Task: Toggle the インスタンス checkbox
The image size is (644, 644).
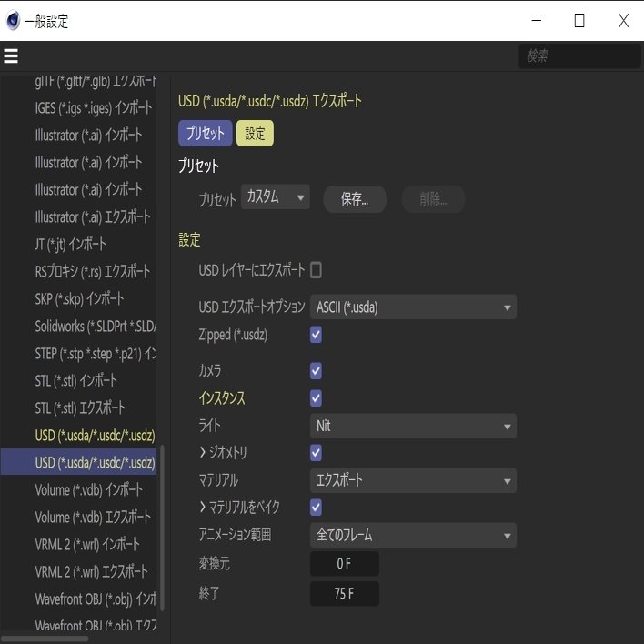Action: click(x=316, y=398)
